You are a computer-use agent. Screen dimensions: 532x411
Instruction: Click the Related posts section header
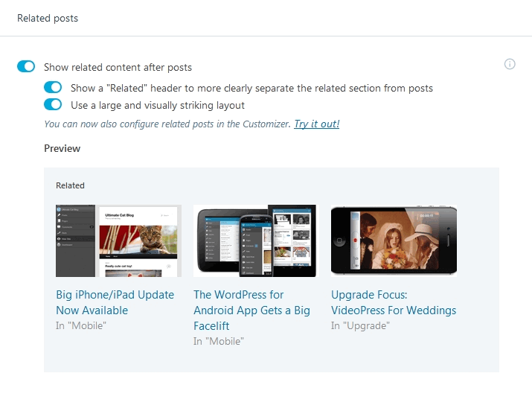tap(48, 18)
